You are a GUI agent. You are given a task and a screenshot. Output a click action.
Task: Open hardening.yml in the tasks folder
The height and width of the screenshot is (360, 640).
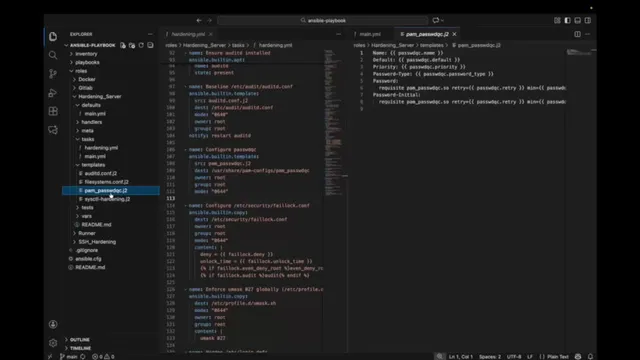[x=101, y=148]
